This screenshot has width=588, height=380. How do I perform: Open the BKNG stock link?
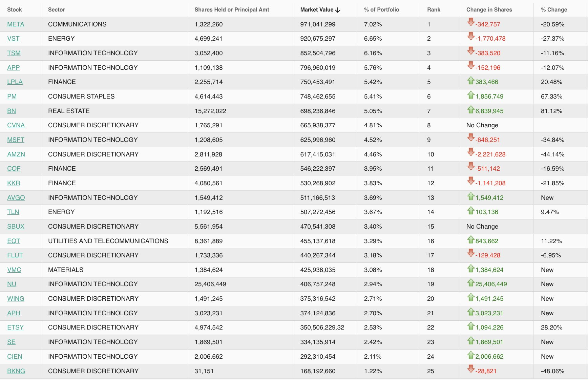tap(16, 371)
